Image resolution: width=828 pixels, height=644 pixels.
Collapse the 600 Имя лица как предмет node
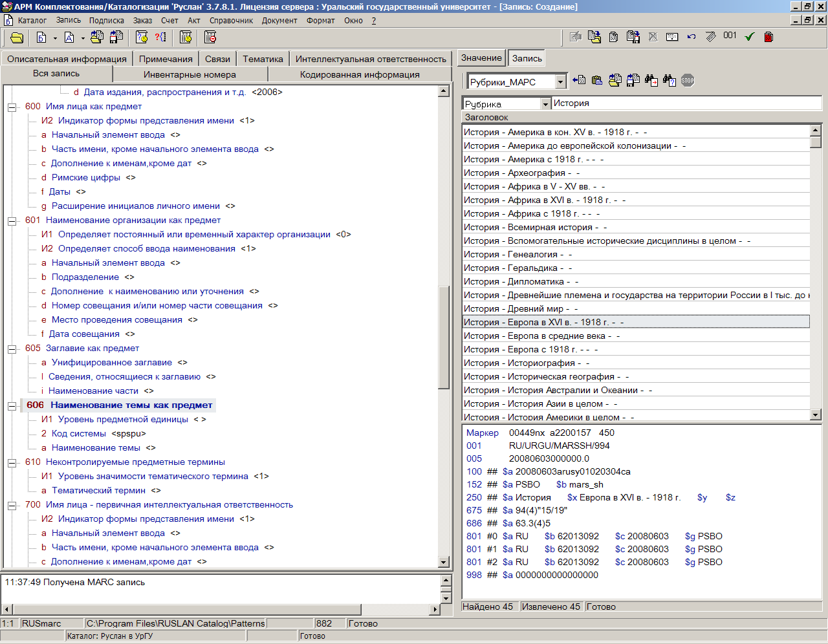pyautogui.click(x=12, y=107)
